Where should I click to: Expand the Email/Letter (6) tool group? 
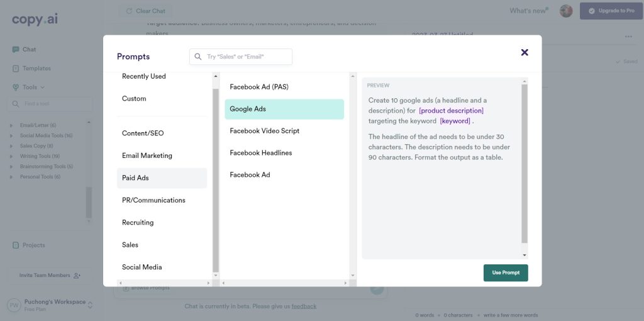pyautogui.click(x=34, y=125)
